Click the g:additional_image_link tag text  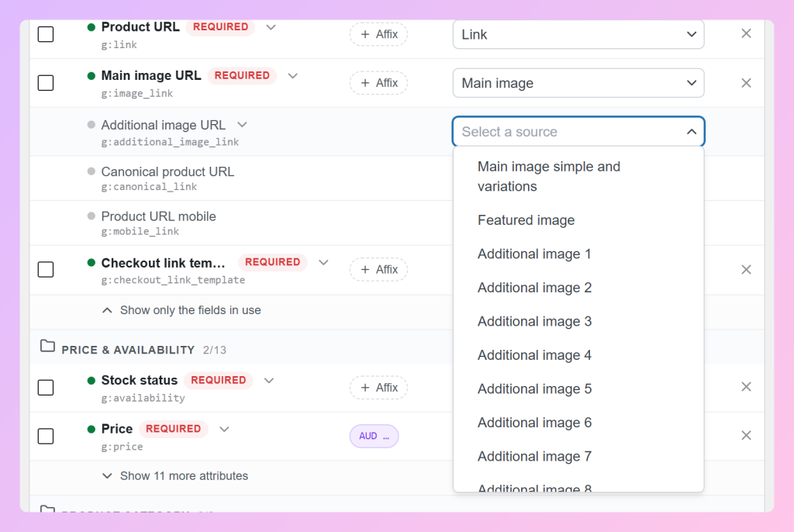[170, 142]
